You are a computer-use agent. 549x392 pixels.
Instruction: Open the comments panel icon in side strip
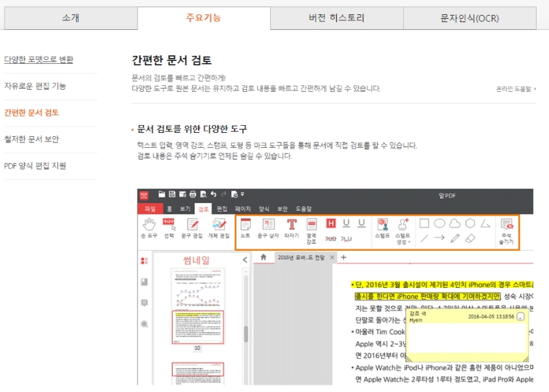pos(145,303)
